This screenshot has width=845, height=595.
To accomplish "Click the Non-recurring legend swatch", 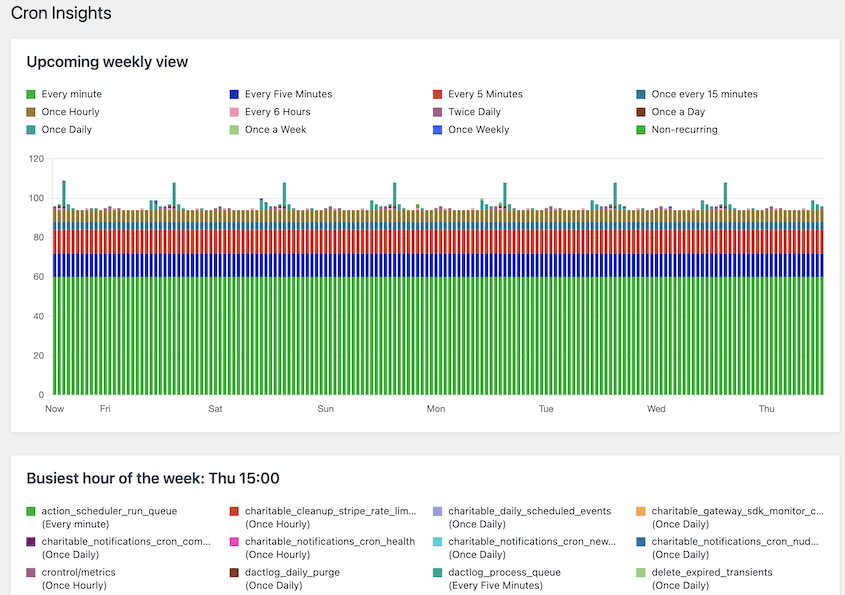I will point(641,130).
